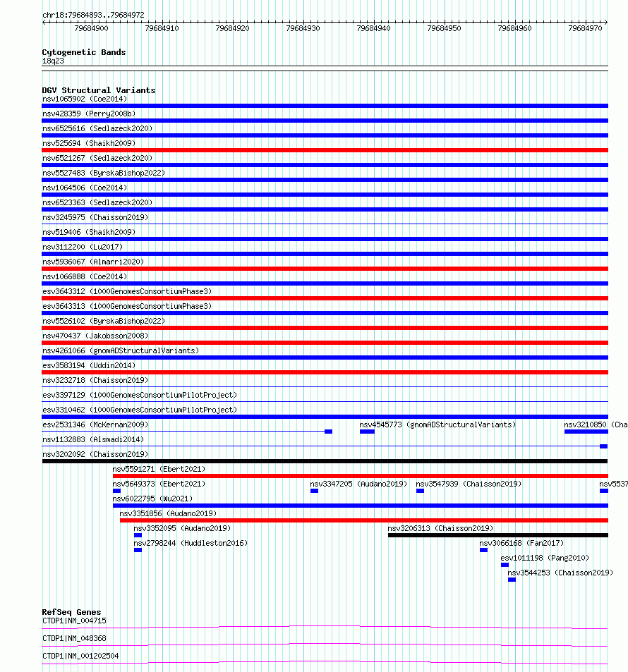Viewport: 628px width, 672px height.
Task: Click nsv5527483 (ByrskaBishop2022) label
Action: 104,173
